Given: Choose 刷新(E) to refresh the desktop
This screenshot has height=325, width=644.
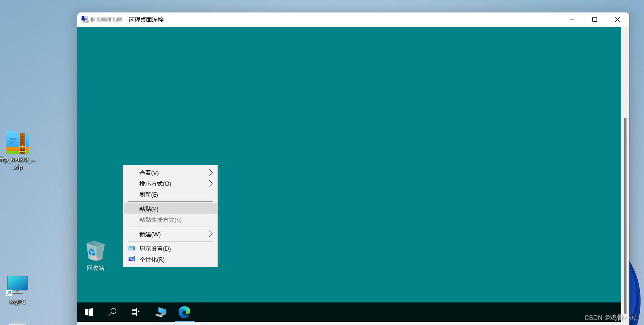Looking at the screenshot, I should (x=170, y=194).
